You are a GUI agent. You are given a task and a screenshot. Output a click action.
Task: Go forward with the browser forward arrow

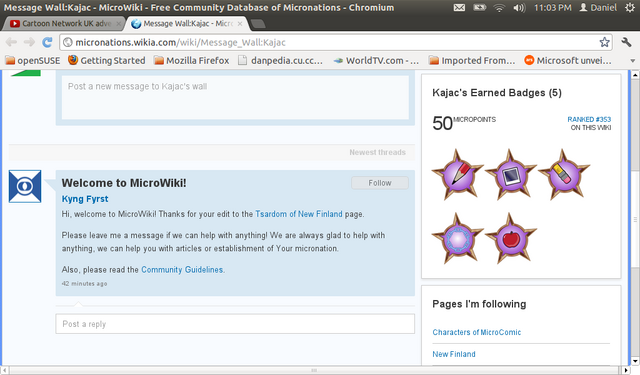pos(29,42)
